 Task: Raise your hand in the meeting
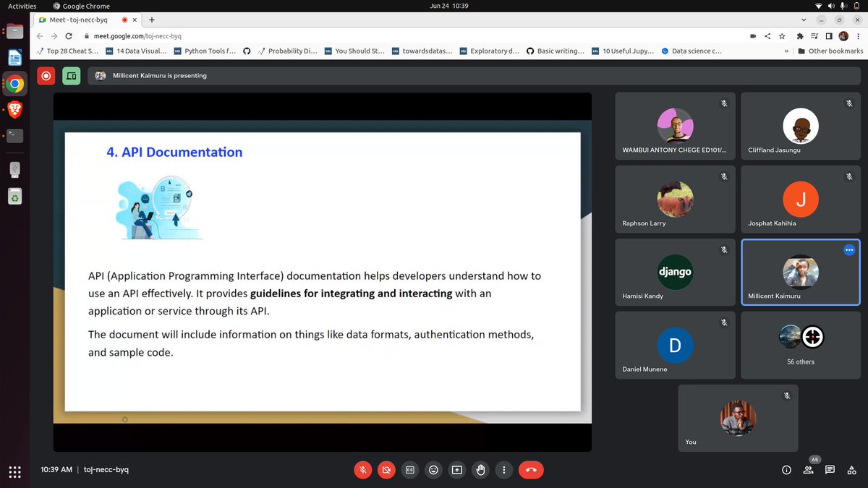coord(480,470)
